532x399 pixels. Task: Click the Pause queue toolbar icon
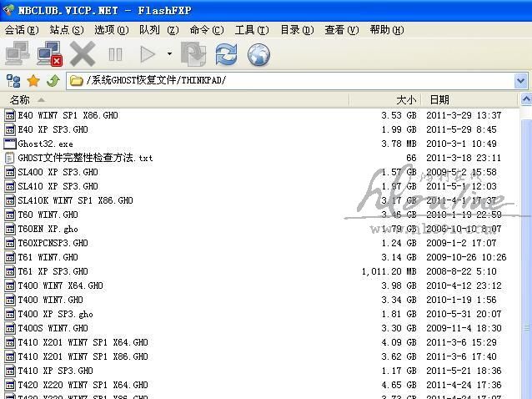[116, 55]
